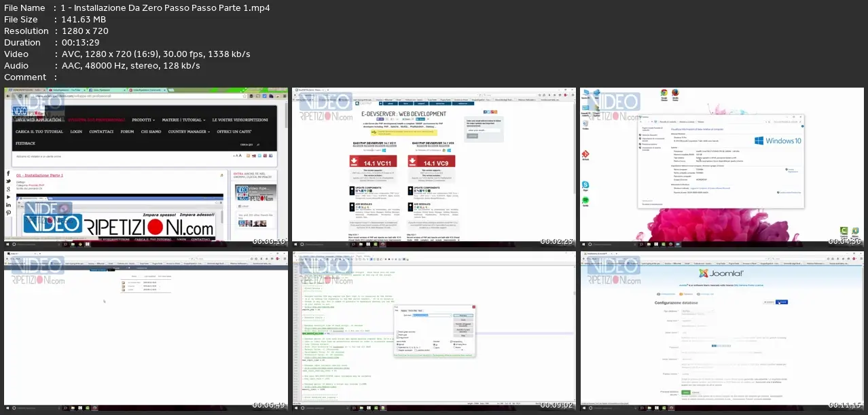This screenshot has width=868, height=415.
Task: Open frame thumbnail at 00:02:23
Action: coord(434,166)
